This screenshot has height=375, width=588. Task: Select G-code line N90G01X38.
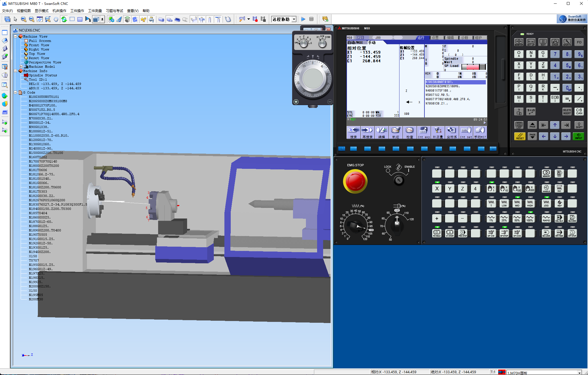click(x=39, y=127)
